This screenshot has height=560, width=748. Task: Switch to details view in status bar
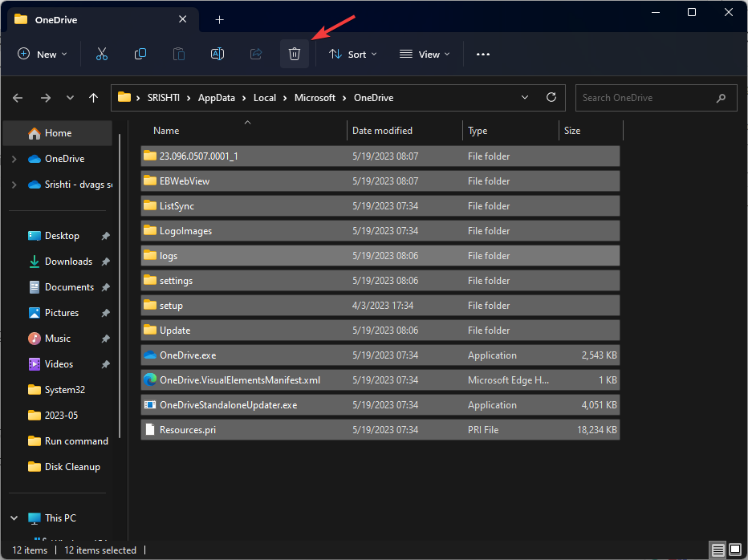click(x=718, y=550)
